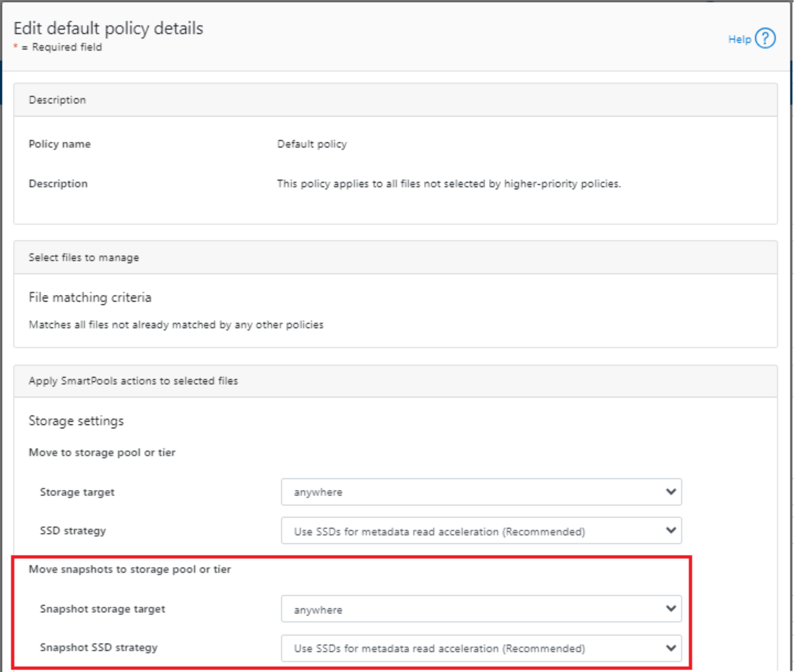Click the 'File matching criteria' heading
This screenshot has height=672, width=794.
point(90,297)
